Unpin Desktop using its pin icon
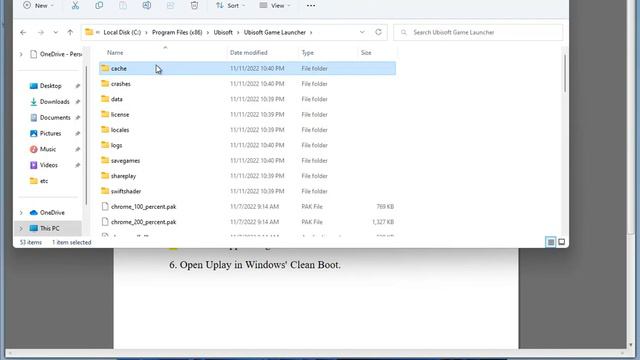 tap(77, 86)
